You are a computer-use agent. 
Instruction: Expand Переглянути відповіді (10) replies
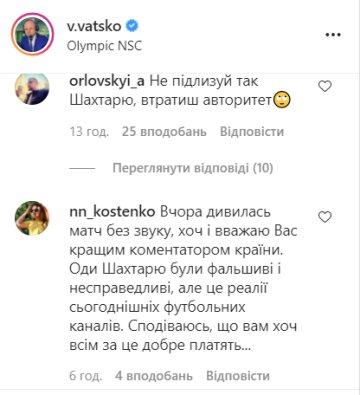click(193, 168)
